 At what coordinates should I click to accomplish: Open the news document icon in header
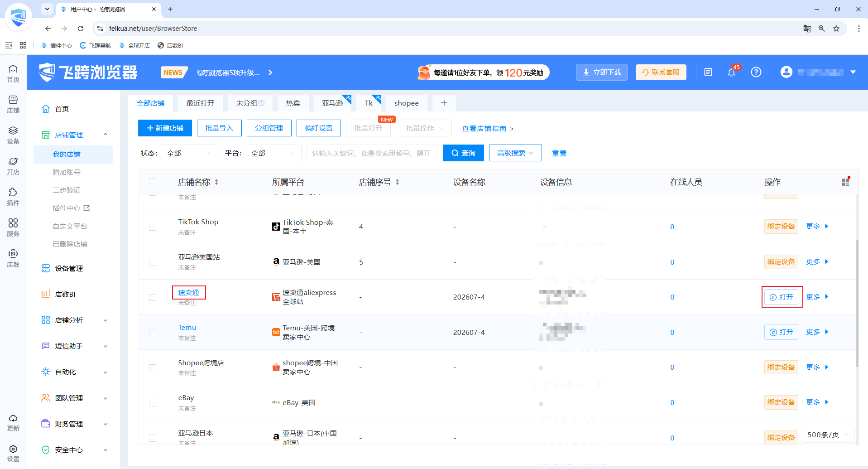tap(708, 73)
